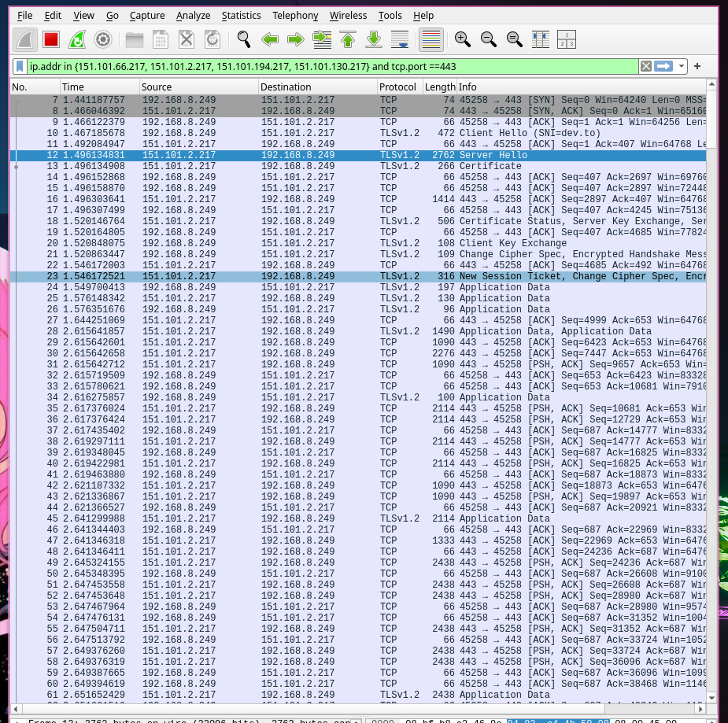The width and height of the screenshot is (728, 723).
Task: Stop the running capture with the red square
Action: coord(51,39)
